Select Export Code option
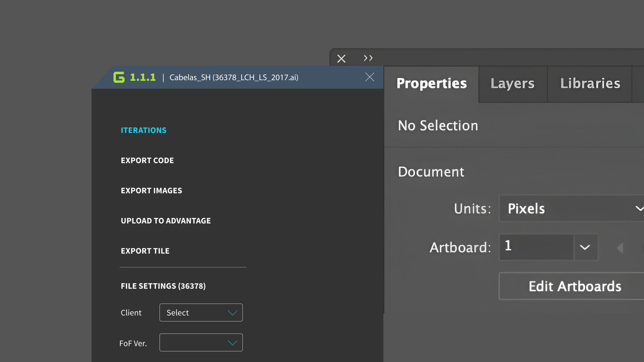 147,161
